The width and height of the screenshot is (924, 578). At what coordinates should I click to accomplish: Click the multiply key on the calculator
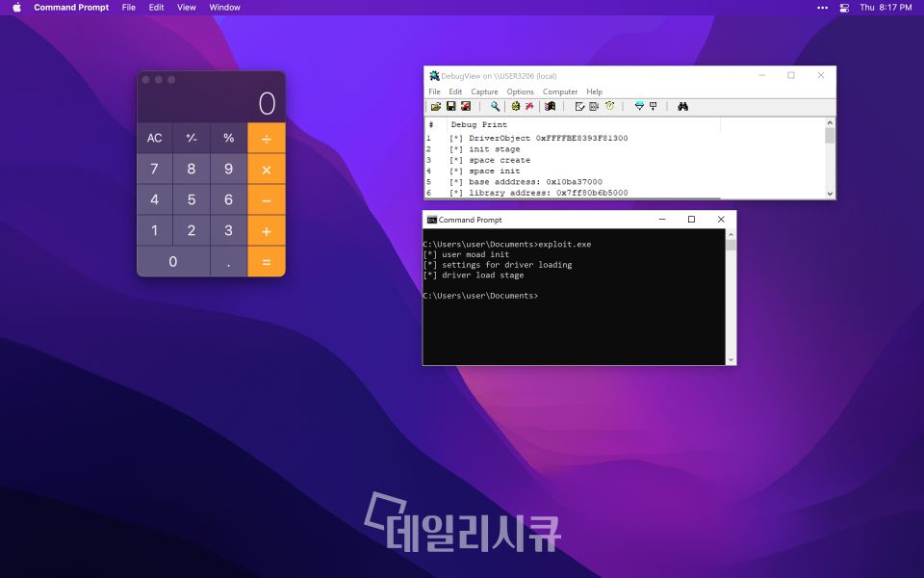(267, 170)
